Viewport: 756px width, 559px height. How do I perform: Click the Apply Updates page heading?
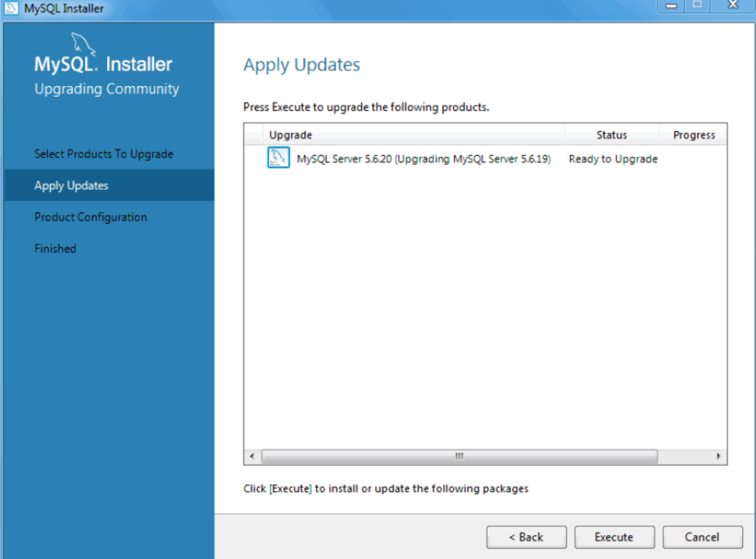click(302, 65)
